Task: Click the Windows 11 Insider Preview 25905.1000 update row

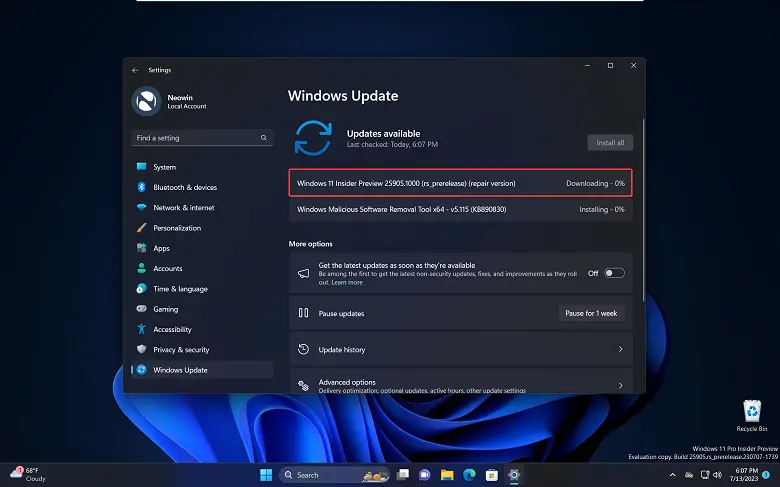Action: [x=461, y=183]
